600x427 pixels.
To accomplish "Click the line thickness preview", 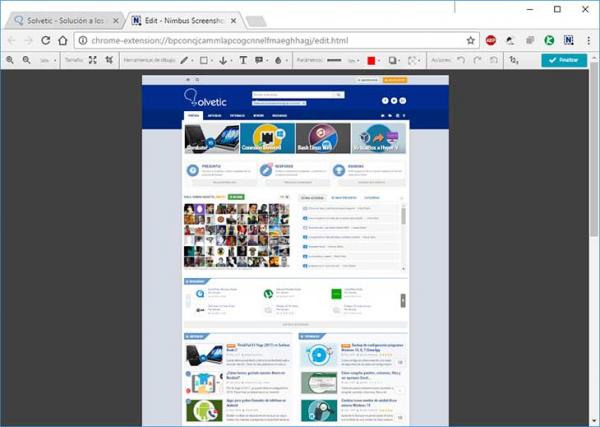I will [334, 60].
